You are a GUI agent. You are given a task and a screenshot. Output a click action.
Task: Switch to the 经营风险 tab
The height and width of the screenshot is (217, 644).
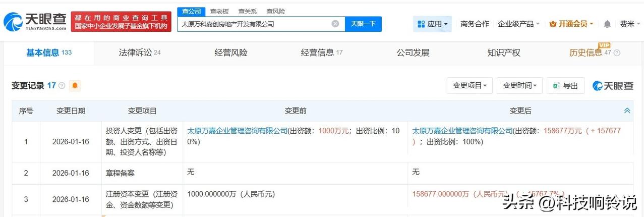click(231, 52)
